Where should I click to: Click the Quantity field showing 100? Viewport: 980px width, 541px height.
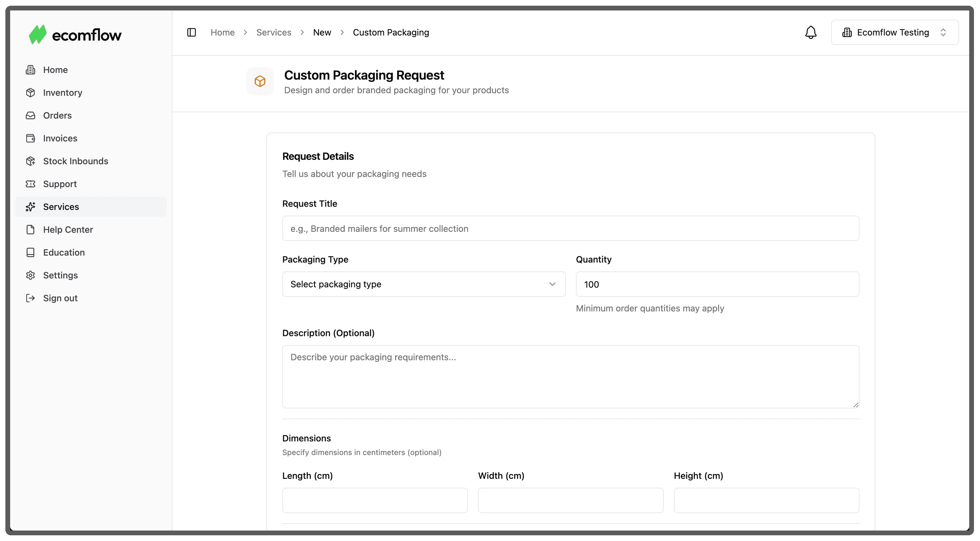[717, 284]
